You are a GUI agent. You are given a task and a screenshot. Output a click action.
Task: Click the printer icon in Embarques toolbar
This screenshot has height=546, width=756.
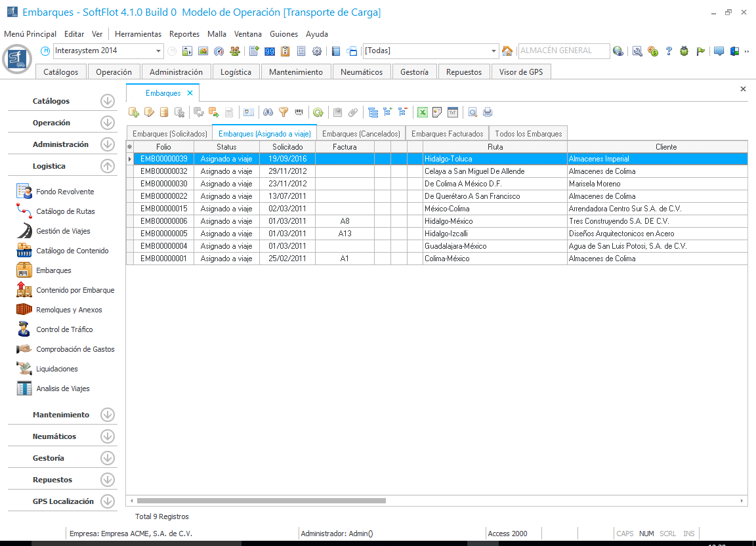pyautogui.click(x=488, y=112)
